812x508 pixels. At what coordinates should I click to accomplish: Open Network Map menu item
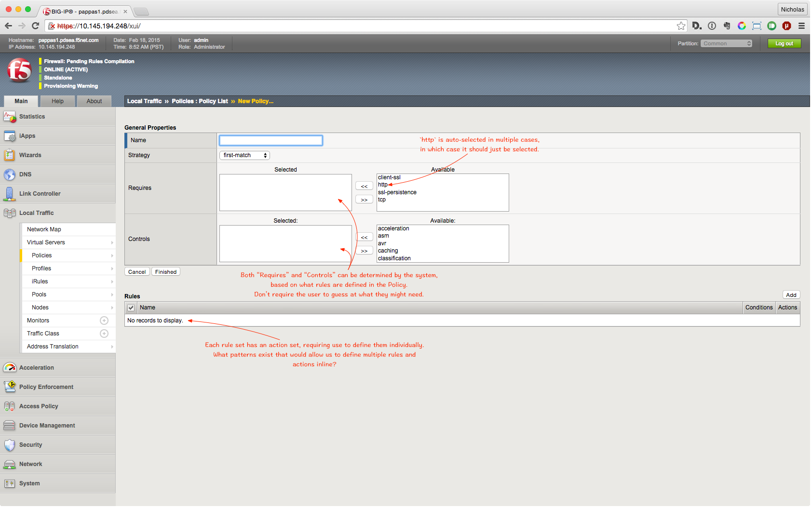pos(68,229)
